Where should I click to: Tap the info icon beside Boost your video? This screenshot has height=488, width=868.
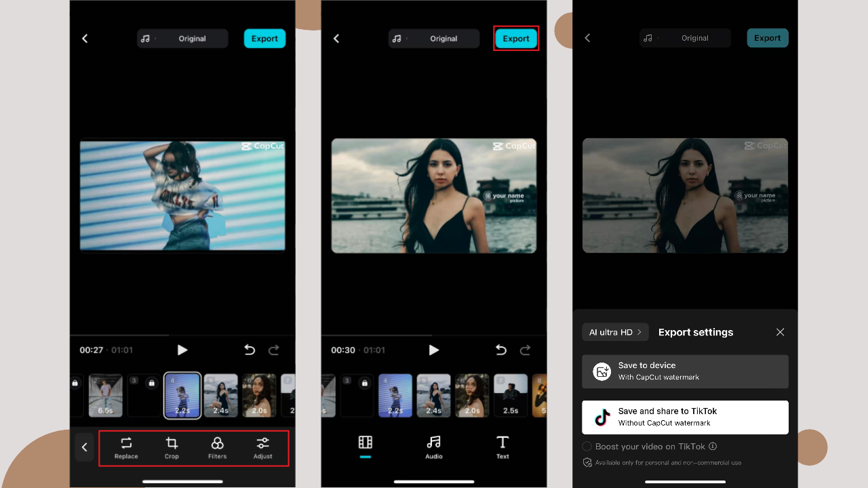point(713,447)
